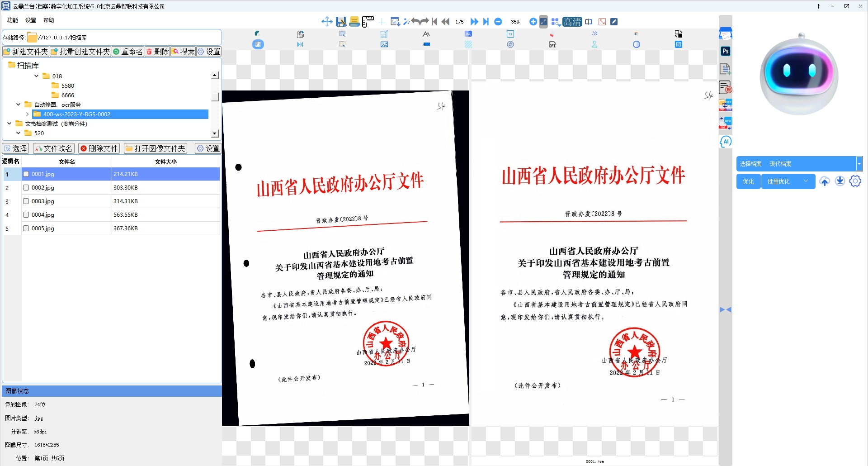Image resolution: width=868 pixels, height=466 pixels.
Task: Open Photoshop via the Ps sidebar icon
Action: pyautogui.click(x=725, y=52)
